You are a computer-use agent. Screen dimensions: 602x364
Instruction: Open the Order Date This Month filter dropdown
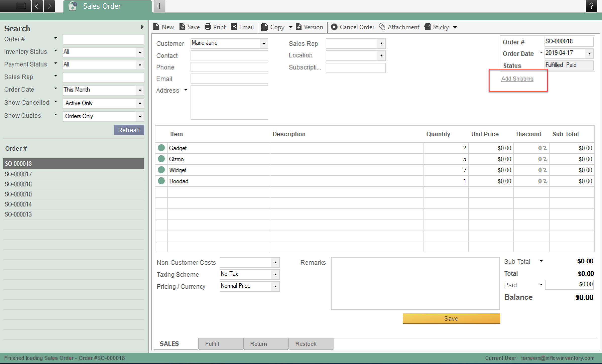coord(140,90)
